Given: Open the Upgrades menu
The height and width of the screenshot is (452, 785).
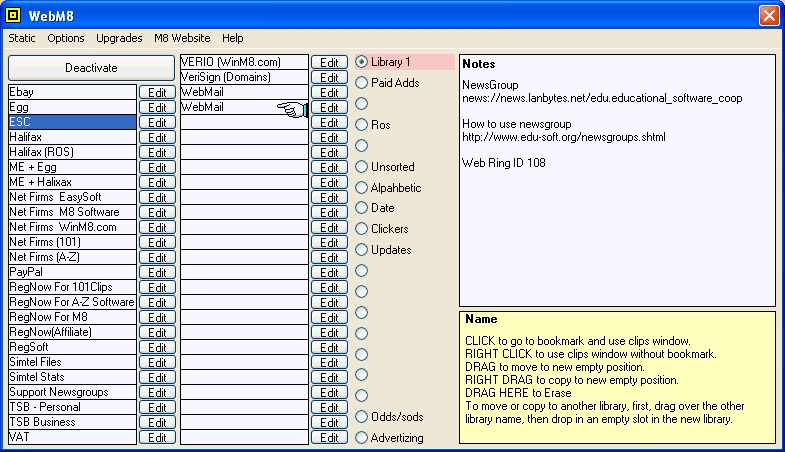Looking at the screenshot, I should tap(119, 38).
